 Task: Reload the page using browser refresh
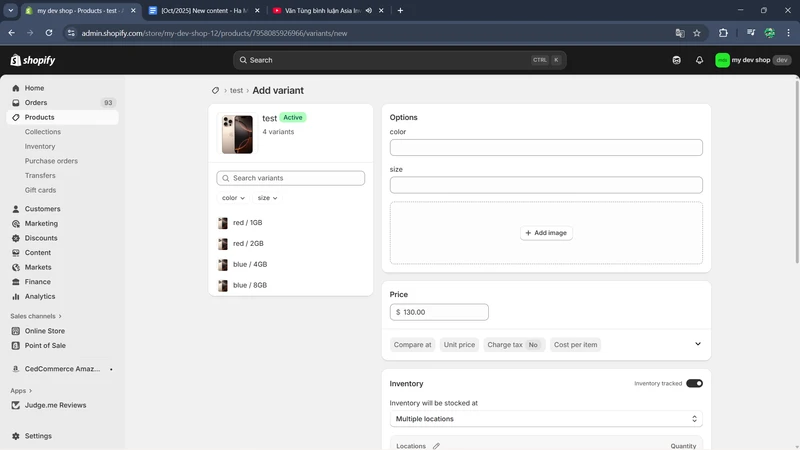(47, 33)
